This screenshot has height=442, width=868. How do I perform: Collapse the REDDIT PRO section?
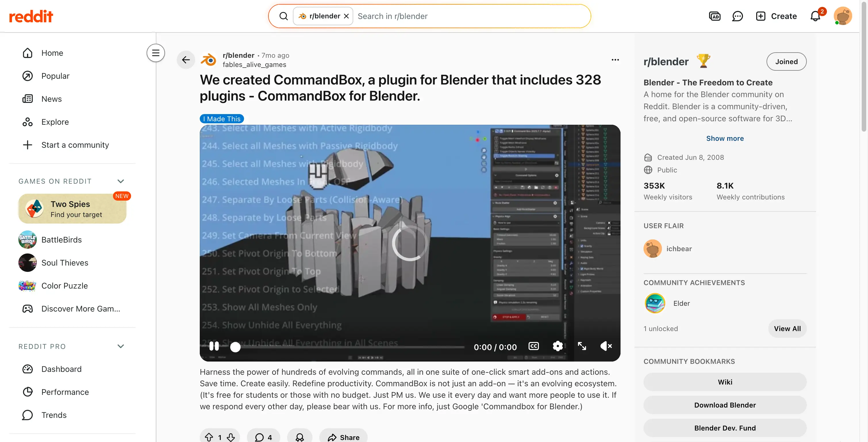[x=121, y=346]
